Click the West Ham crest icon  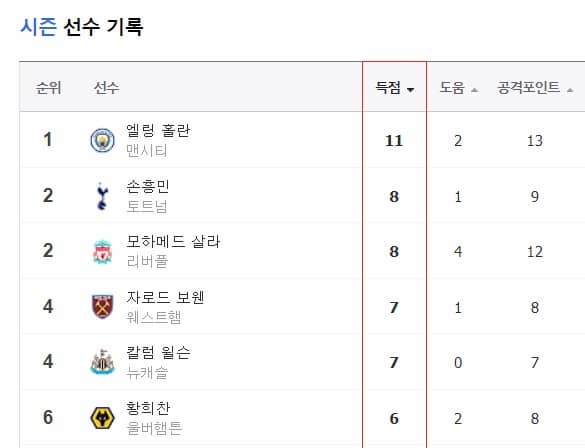click(x=103, y=307)
